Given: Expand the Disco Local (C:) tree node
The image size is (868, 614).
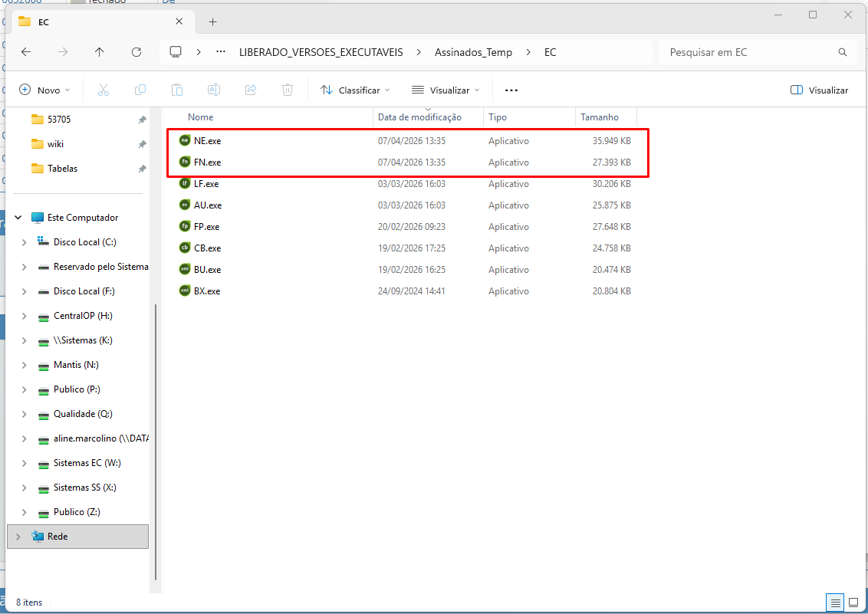Looking at the screenshot, I should coord(25,242).
